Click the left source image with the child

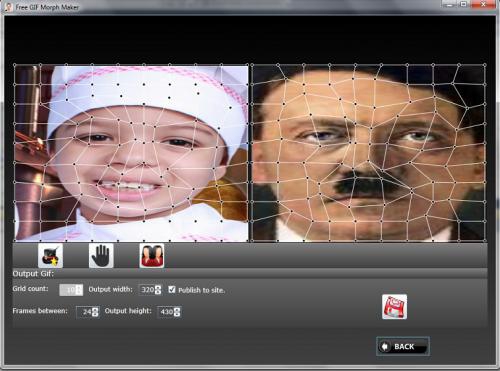(131, 153)
